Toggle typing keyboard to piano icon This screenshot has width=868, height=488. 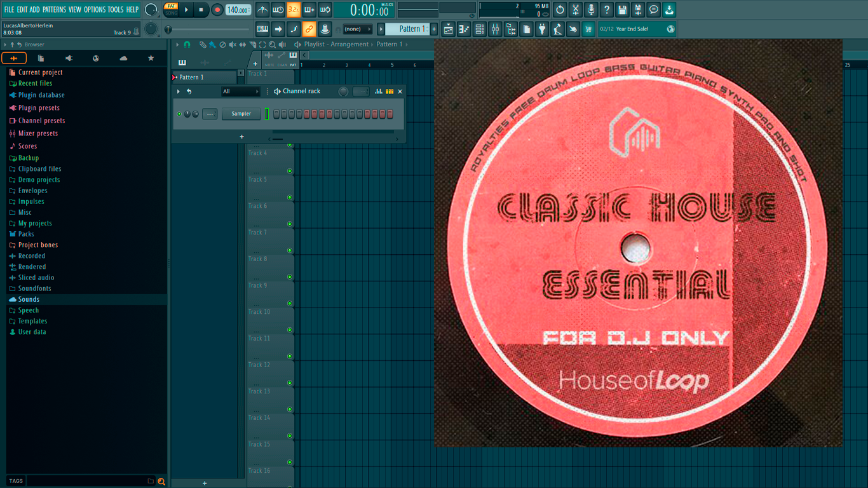coord(262,29)
